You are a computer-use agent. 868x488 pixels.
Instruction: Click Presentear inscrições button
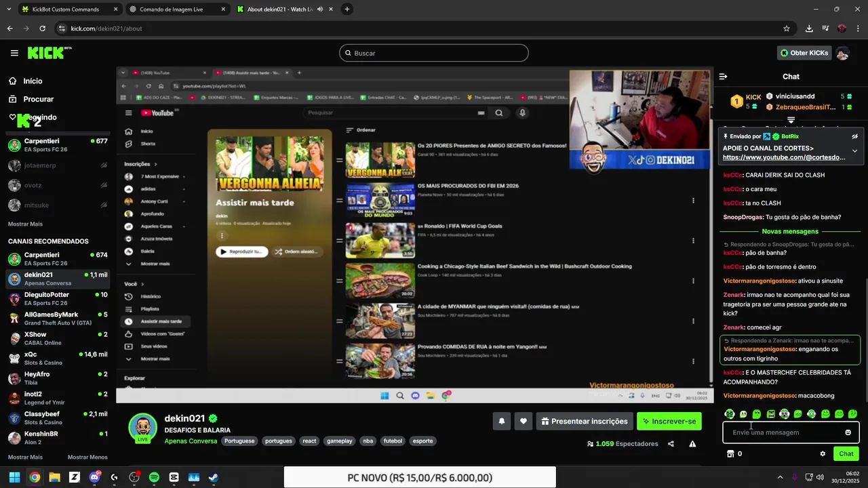coord(585,421)
